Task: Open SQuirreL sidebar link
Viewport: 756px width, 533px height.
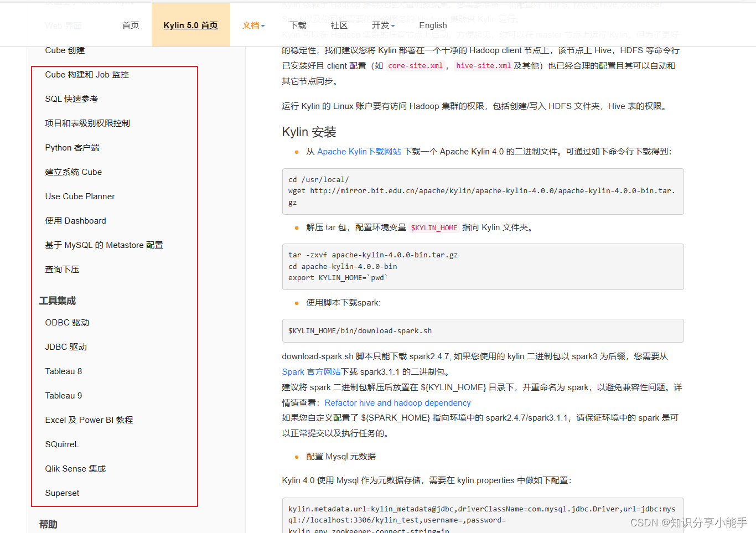Action: click(62, 444)
